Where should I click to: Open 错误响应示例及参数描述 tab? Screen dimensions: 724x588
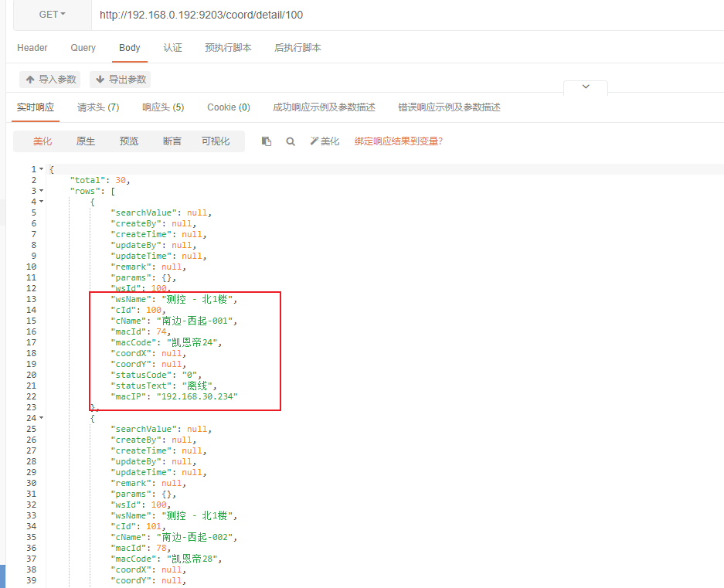(449, 107)
